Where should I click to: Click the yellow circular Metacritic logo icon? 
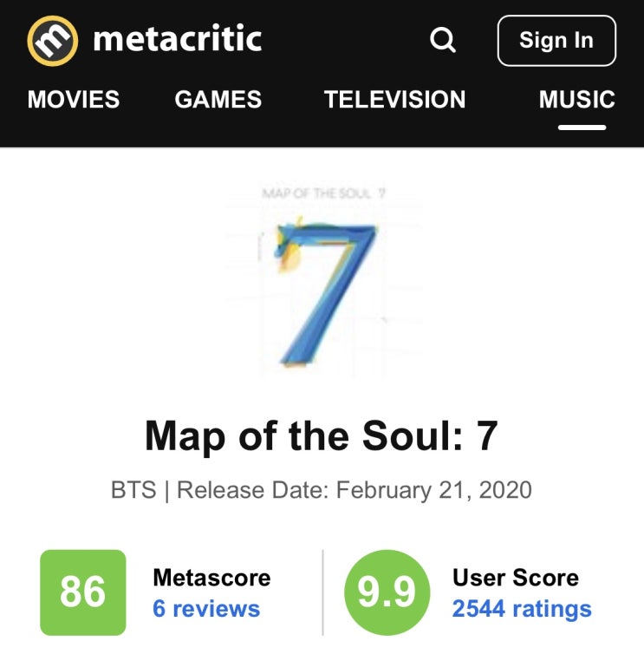(x=53, y=41)
